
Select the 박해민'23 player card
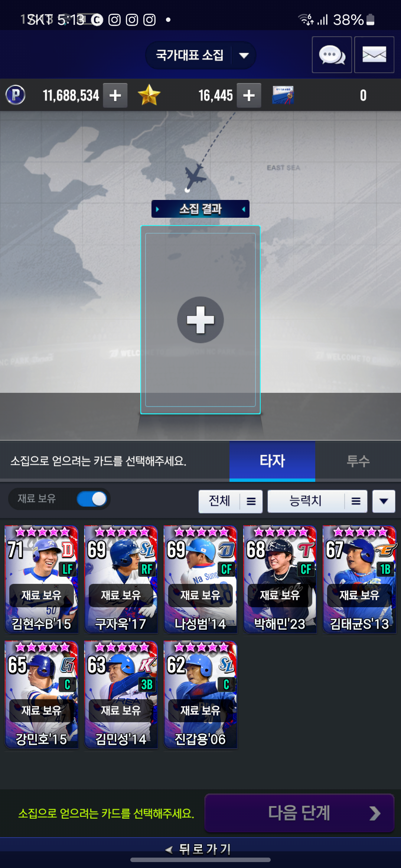tap(280, 579)
